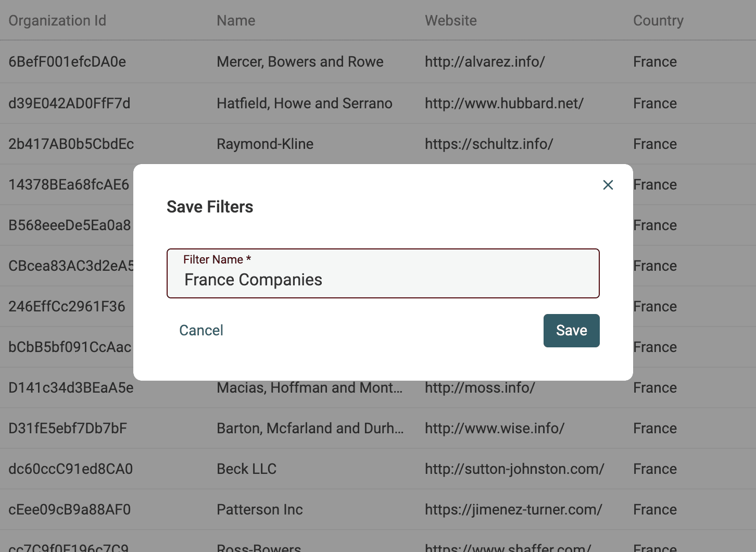Open the https://jimenez-turner.com/ link
The image size is (756, 552).
pos(513,509)
